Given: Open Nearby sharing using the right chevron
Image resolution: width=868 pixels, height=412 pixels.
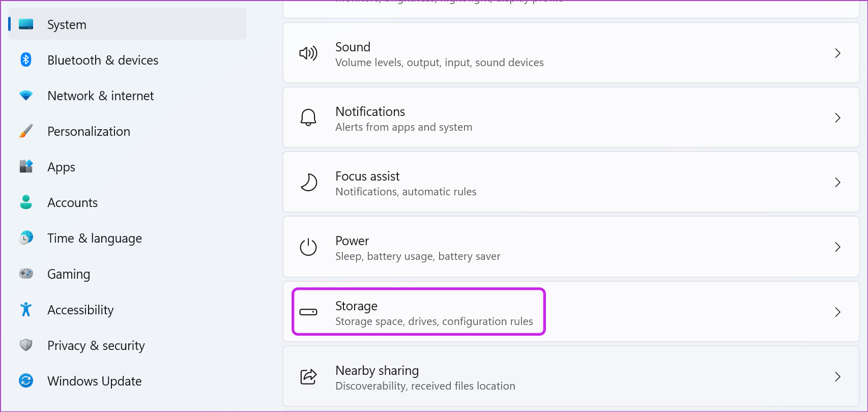Looking at the screenshot, I should tap(837, 376).
